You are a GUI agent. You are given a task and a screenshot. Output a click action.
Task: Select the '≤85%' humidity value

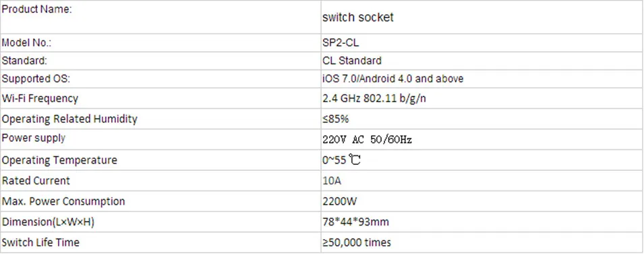336,120
